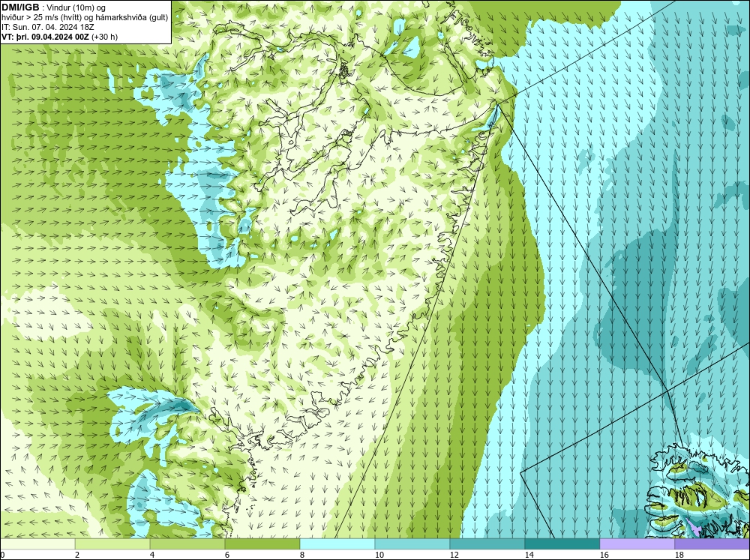
Task: Click the legend scale label '14'
Action: click(529, 555)
